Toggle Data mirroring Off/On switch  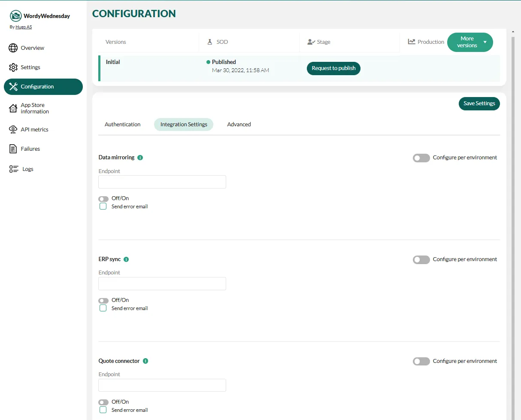pyautogui.click(x=103, y=199)
